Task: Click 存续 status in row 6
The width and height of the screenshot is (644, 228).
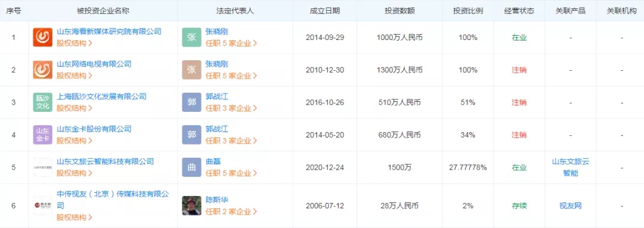Action: tap(519, 205)
